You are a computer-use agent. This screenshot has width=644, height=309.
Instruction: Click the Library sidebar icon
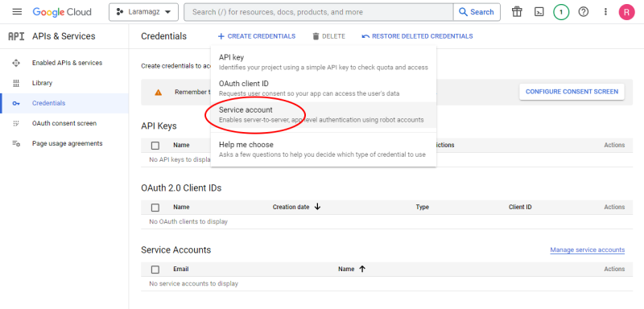(16, 84)
